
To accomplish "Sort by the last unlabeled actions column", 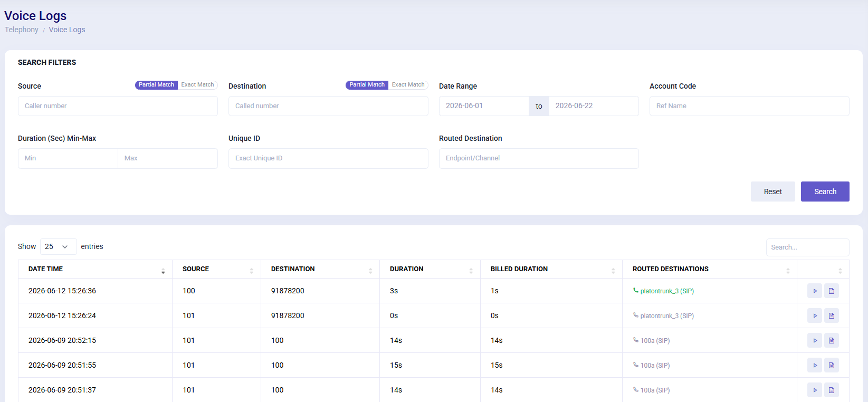I will pyautogui.click(x=840, y=271).
